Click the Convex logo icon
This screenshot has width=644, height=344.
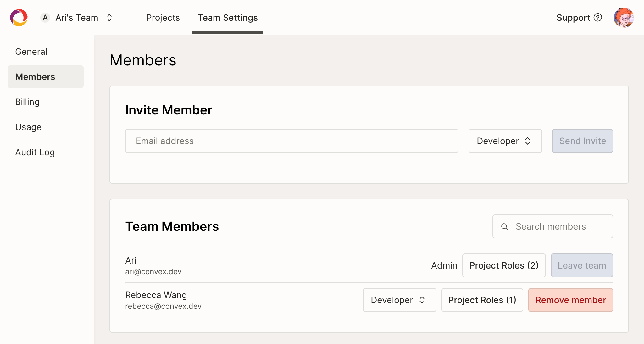click(19, 18)
